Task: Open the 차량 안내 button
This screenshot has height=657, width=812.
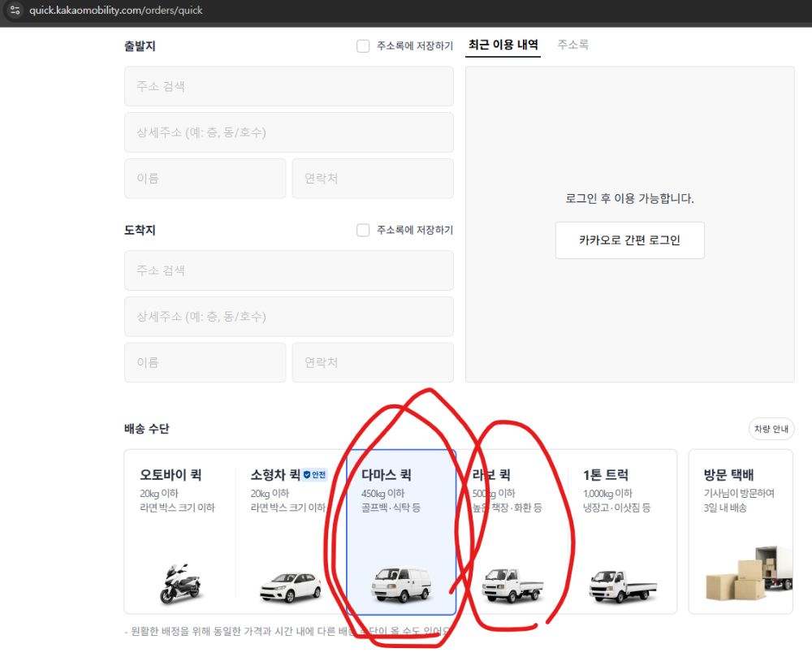Action: (771, 429)
